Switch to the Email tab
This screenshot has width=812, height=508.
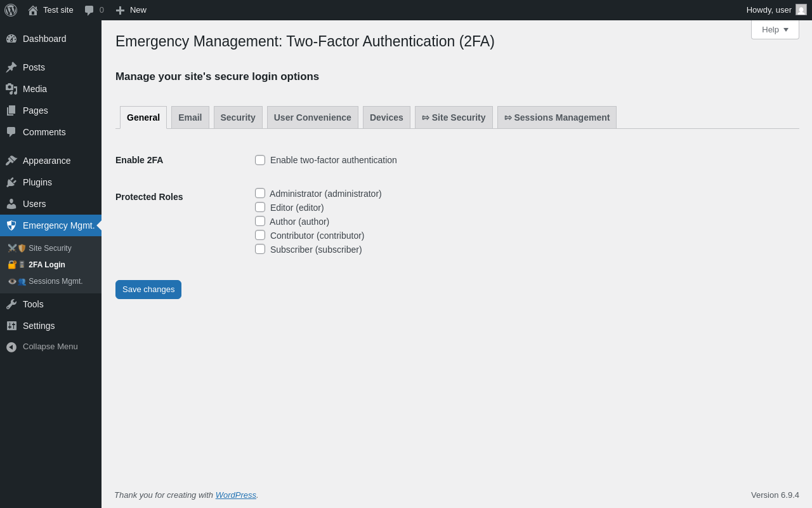(190, 117)
